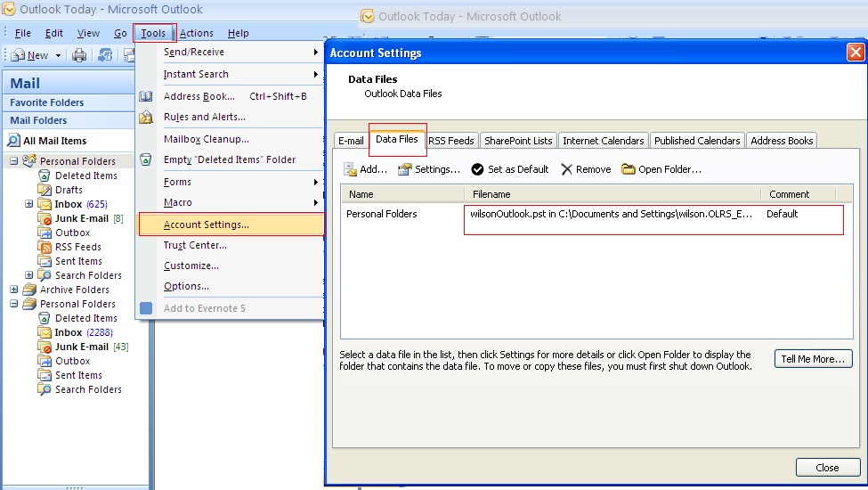Open the New item dropdown arrow

coord(58,55)
